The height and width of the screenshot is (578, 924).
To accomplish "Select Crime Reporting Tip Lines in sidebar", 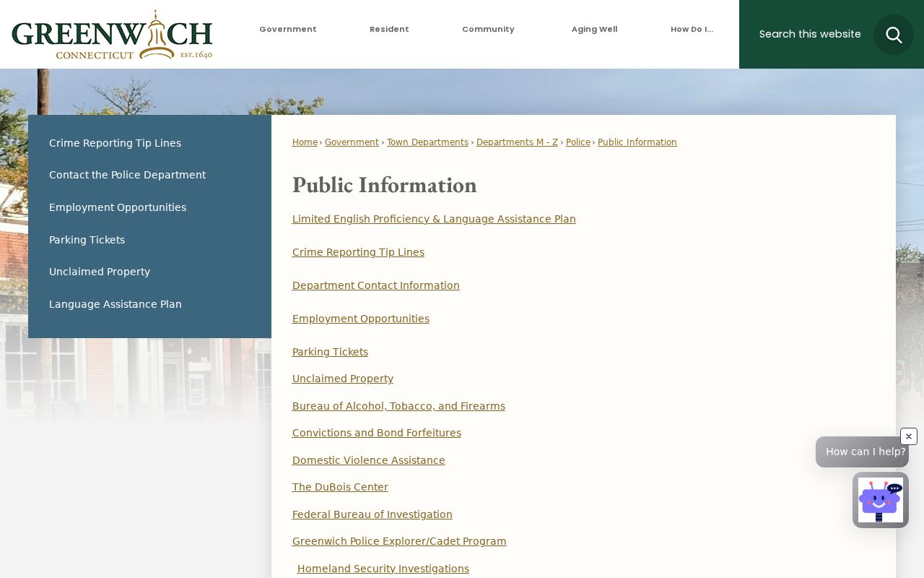I will (x=115, y=143).
